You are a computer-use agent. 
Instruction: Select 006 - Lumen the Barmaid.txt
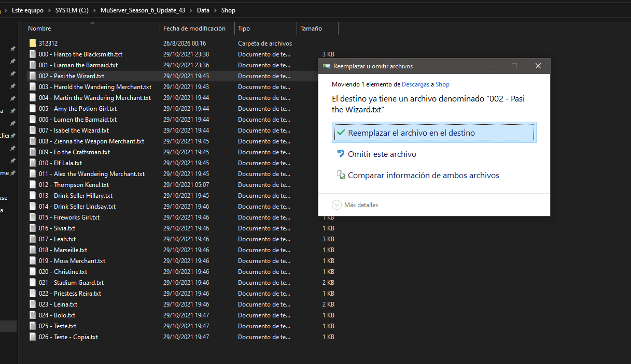click(77, 120)
